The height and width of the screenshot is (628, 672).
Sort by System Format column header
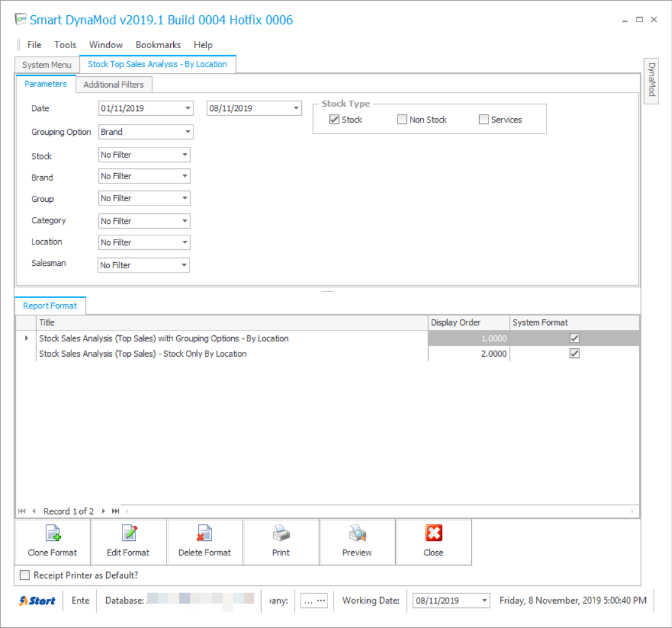[574, 322]
